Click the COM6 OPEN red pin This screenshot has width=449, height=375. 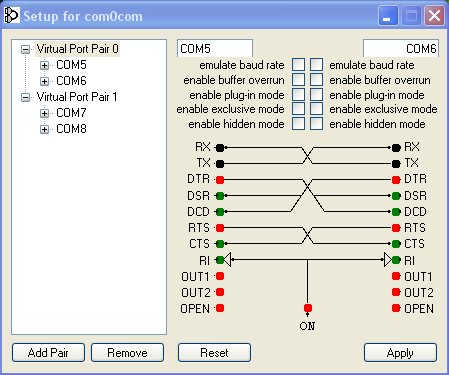(396, 308)
